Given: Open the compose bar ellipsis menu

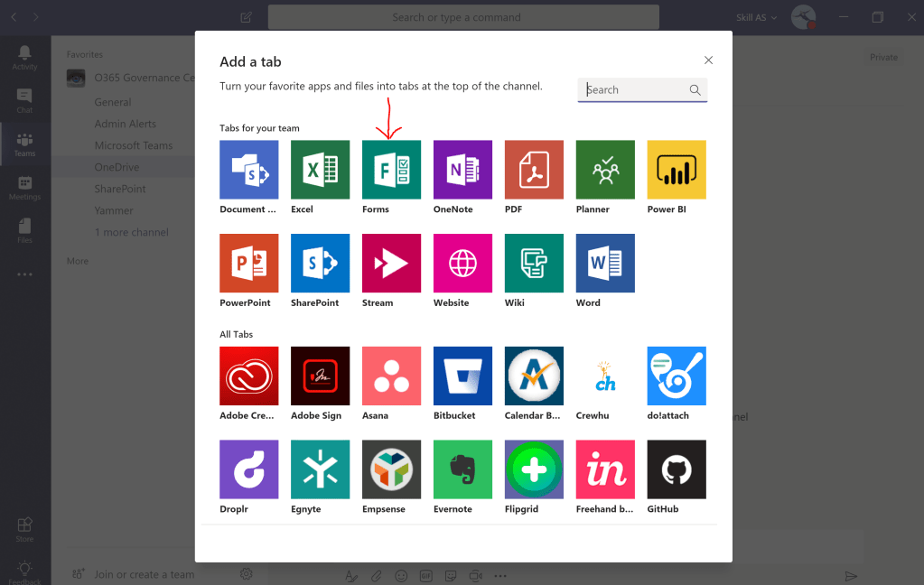Looking at the screenshot, I should tap(500, 575).
